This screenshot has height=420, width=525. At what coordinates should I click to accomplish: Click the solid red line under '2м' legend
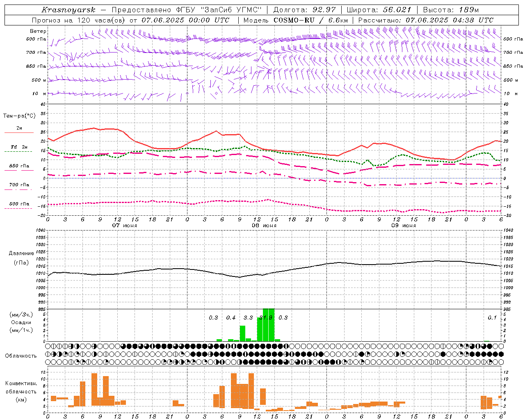(19, 133)
